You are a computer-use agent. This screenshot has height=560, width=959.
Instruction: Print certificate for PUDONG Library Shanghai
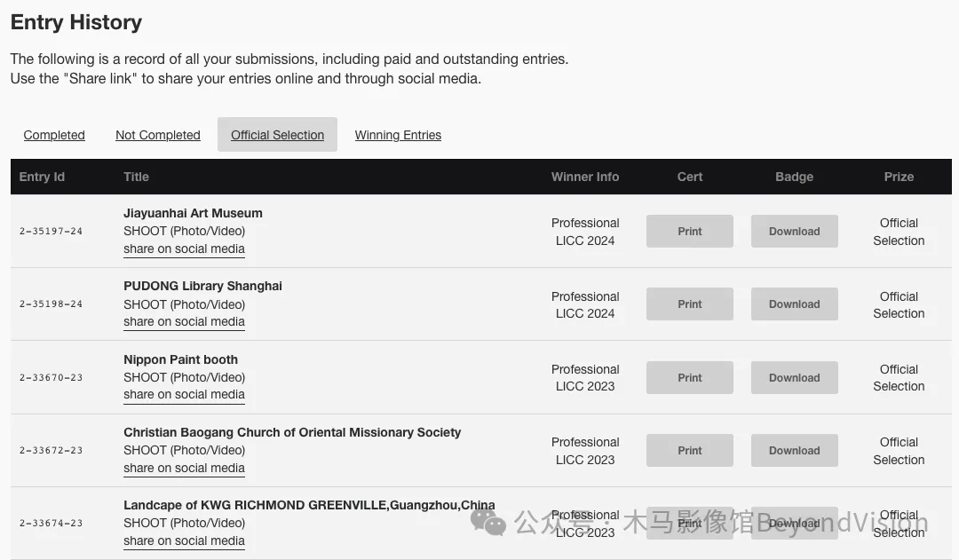pos(689,304)
